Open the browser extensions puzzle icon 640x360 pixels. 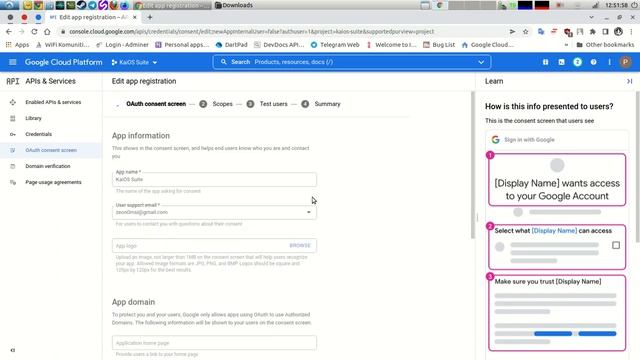click(592, 31)
